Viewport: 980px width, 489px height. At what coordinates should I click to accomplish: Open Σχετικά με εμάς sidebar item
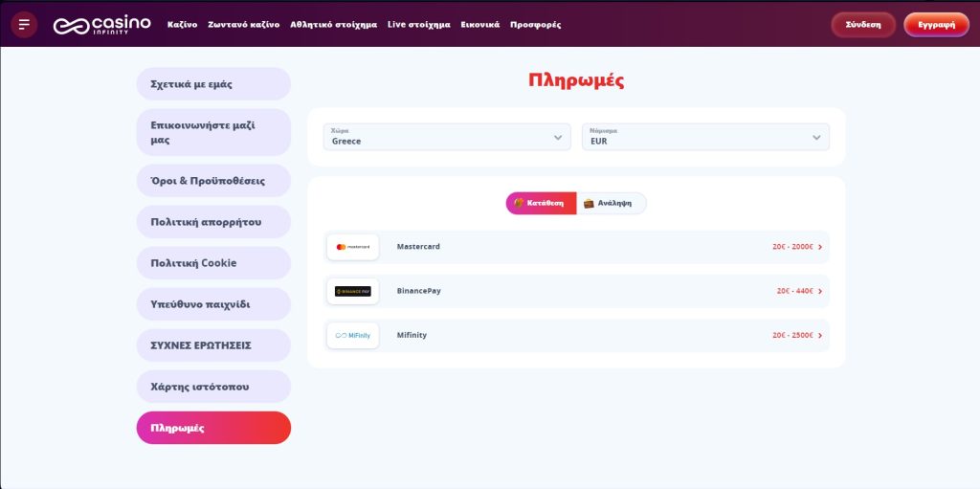213,84
